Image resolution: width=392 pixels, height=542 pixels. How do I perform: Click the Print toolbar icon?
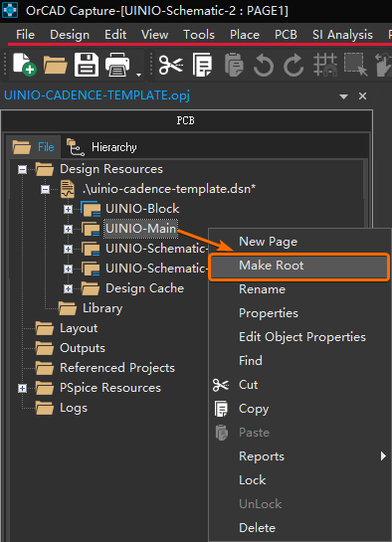pos(117,65)
